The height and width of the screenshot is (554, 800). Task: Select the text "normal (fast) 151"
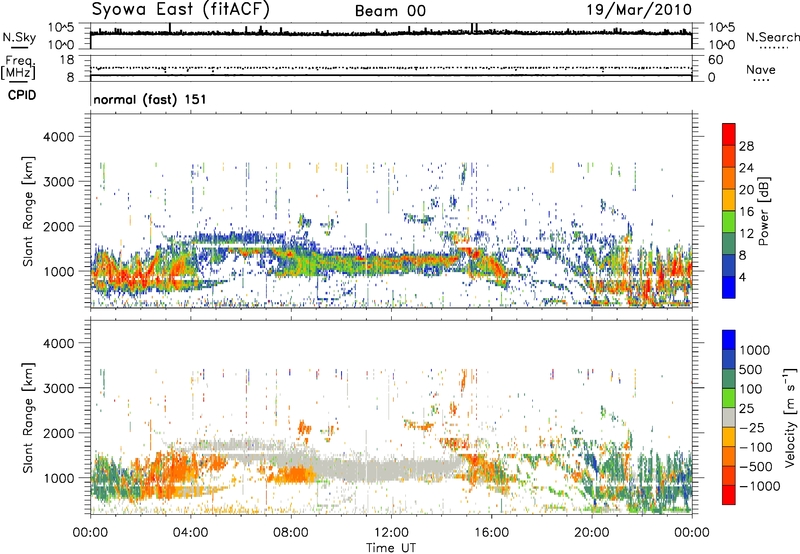point(150,99)
